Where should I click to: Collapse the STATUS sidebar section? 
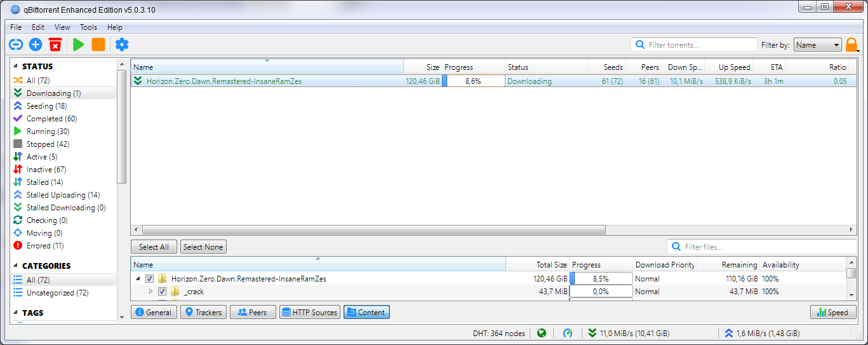click(x=16, y=66)
